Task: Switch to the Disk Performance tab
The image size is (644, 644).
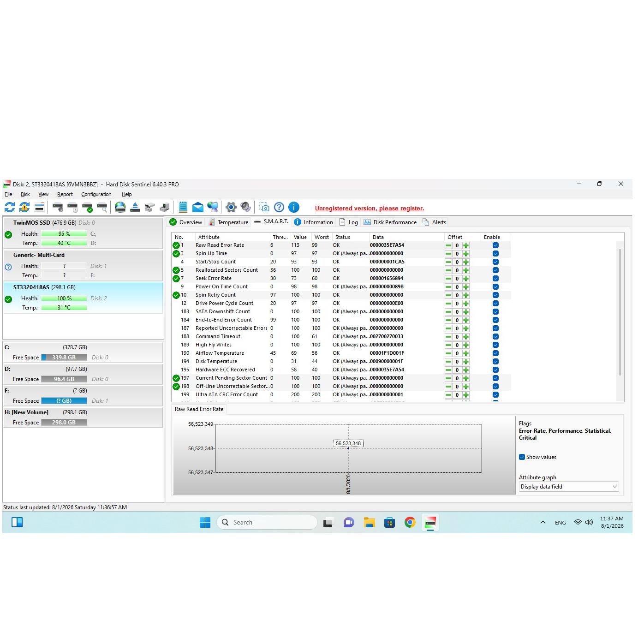Action: [390, 222]
